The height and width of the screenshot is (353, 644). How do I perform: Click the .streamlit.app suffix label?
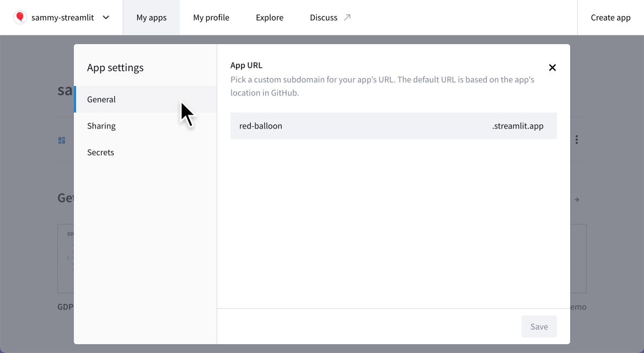(518, 126)
